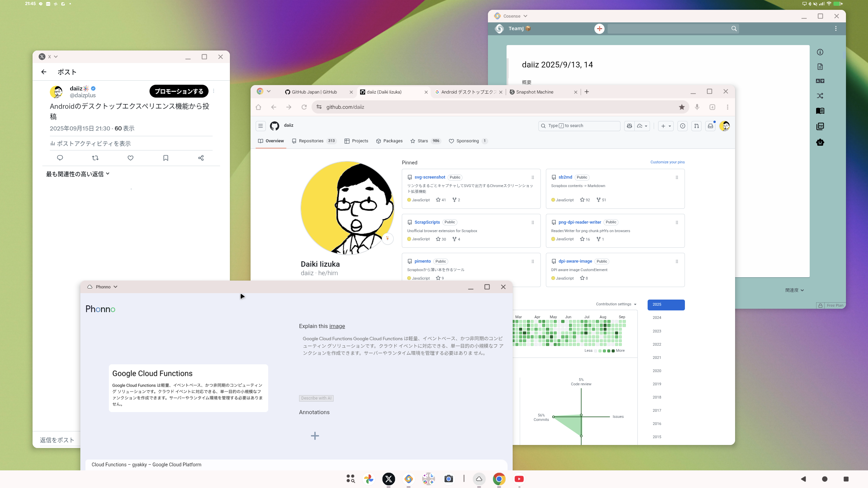The image size is (868, 488).
Task: Click the red plus button in Cosense
Action: coord(599,29)
